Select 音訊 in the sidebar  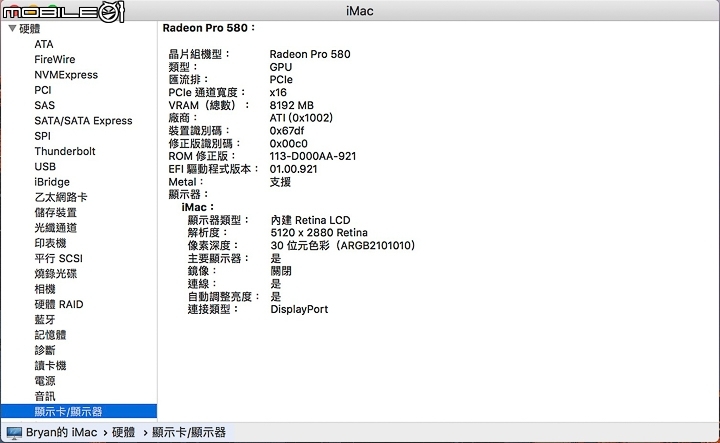click(x=45, y=396)
